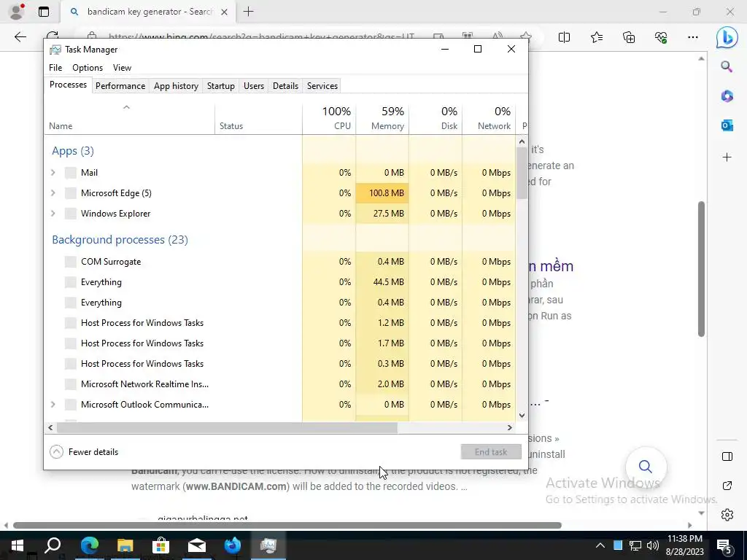Expand the Mail process row
The width and height of the screenshot is (747, 560).
[x=53, y=172]
